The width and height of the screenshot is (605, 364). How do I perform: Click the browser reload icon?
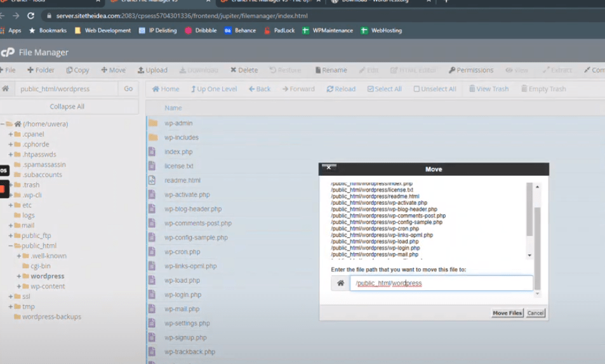[31, 16]
